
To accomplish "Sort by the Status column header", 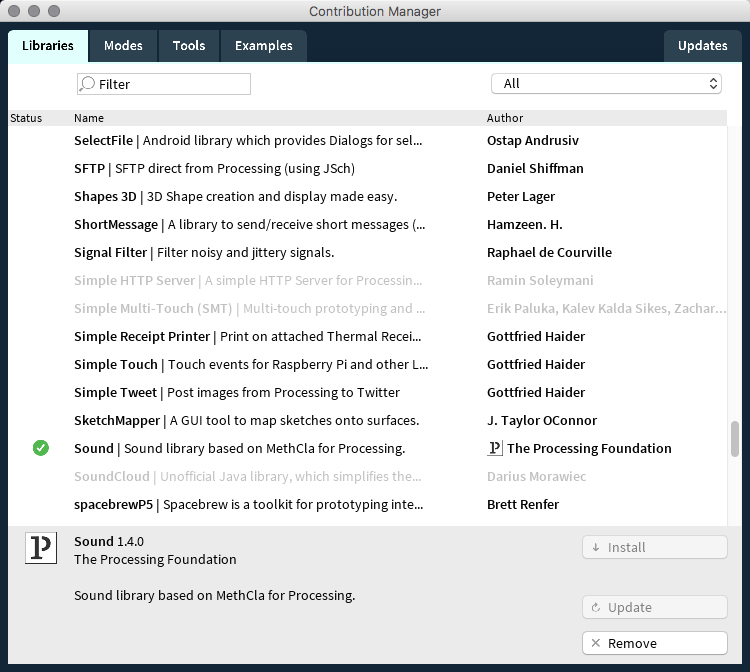I will pos(26,118).
